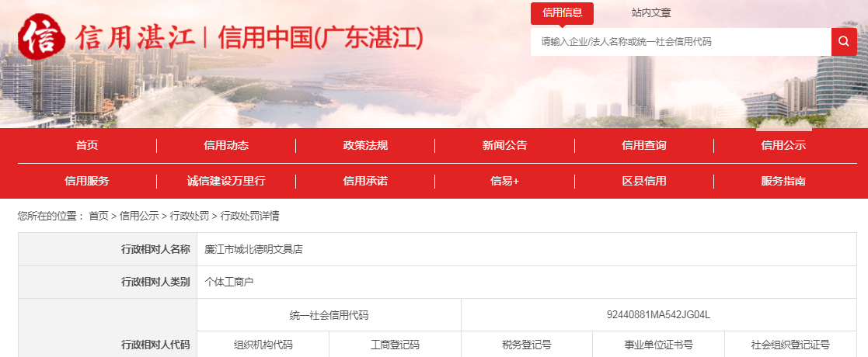Click the 首页 breadcrumb link
The width and height of the screenshot is (868, 357).
pos(99,216)
